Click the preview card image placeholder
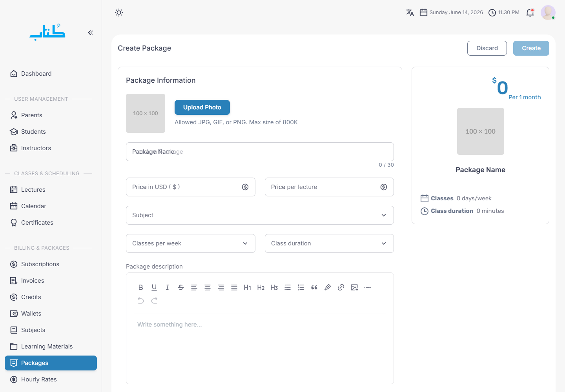565x392 pixels. tap(481, 131)
